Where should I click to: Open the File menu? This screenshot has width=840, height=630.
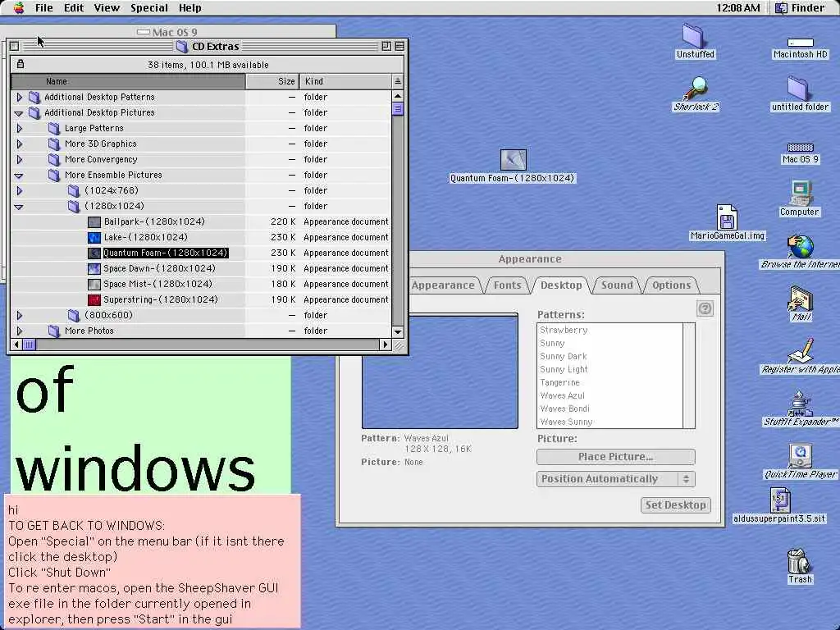[x=44, y=7]
